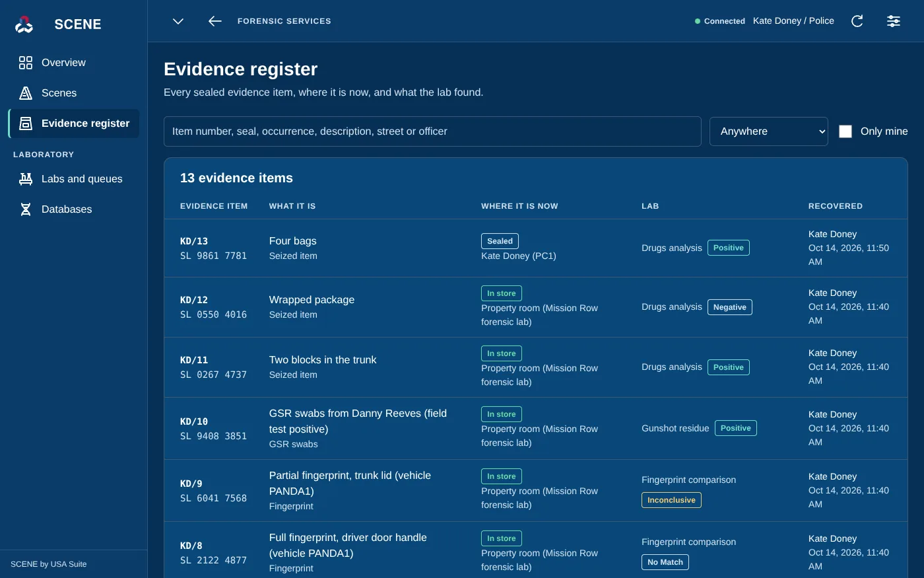Screen dimensions: 924x578
Task: Click Oct 14, 2026, 11:50 AM timestamp
Action: (x=849, y=255)
